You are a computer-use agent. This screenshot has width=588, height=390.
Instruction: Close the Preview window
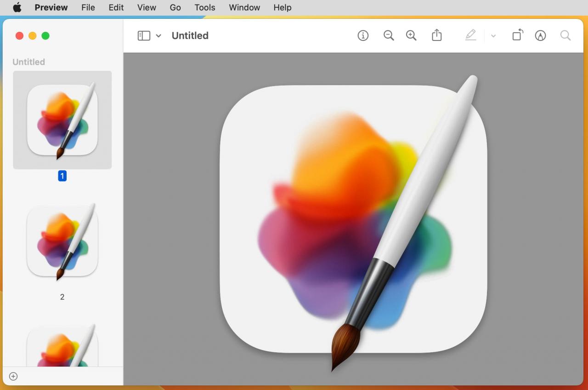coord(19,36)
